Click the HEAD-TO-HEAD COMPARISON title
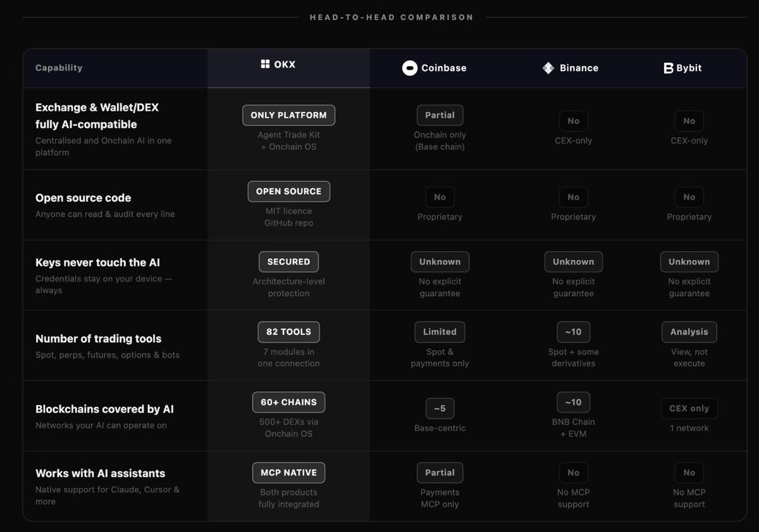 point(392,17)
